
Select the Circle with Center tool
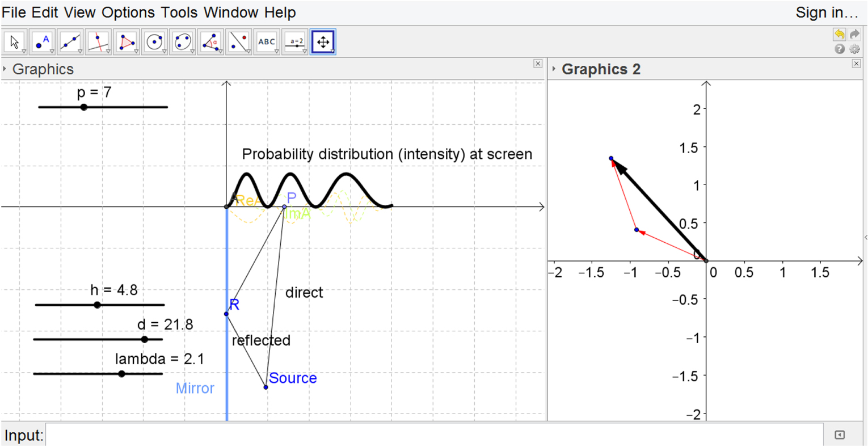(x=154, y=41)
